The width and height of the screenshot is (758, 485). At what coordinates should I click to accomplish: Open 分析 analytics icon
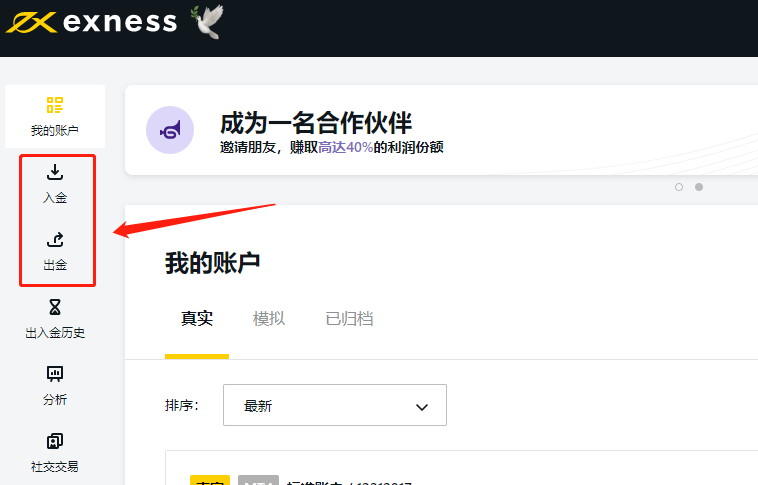pos(55,374)
